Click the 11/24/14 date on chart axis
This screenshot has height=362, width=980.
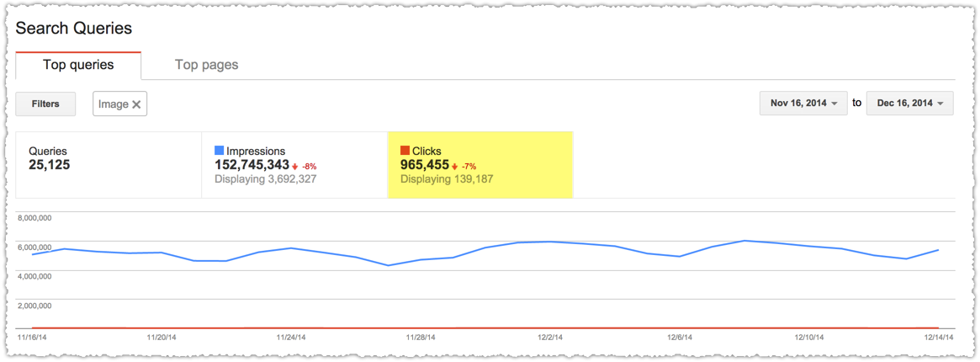[x=290, y=338]
